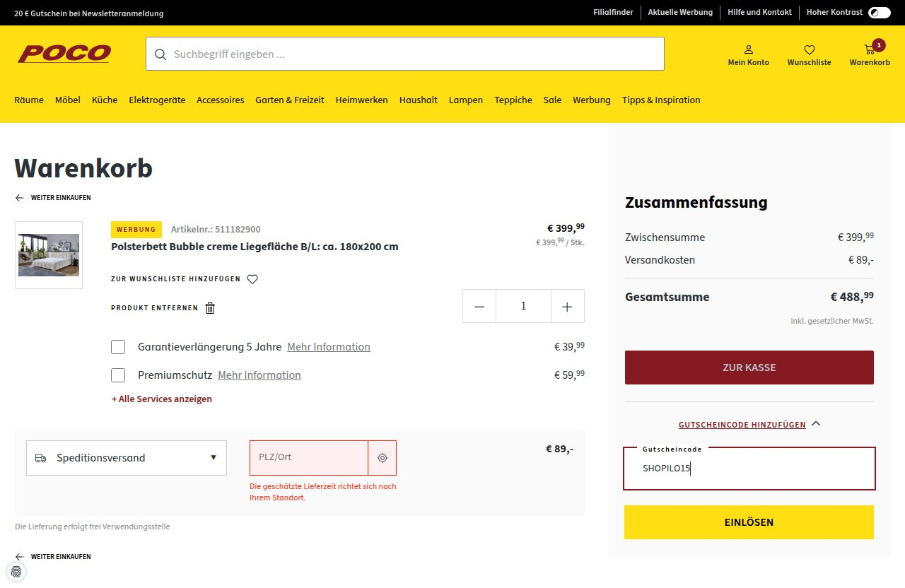905x588 pixels.
Task: Click the Einlösen button
Action: point(749,522)
